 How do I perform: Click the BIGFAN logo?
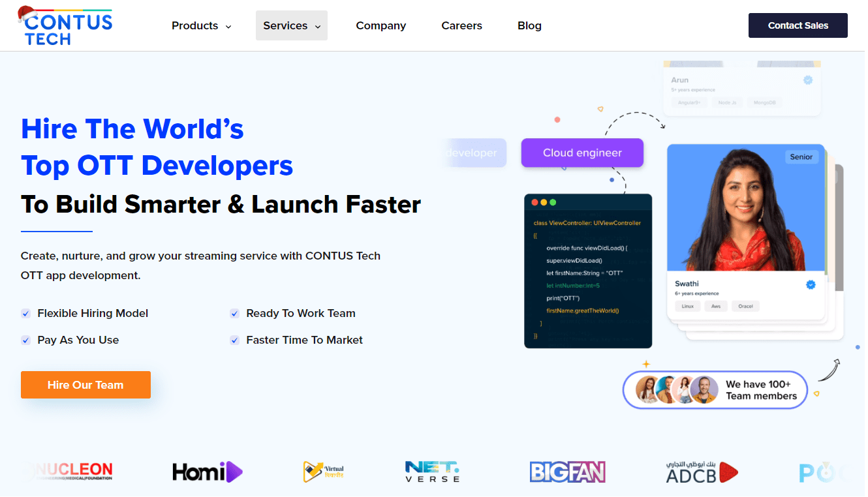point(567,472)
